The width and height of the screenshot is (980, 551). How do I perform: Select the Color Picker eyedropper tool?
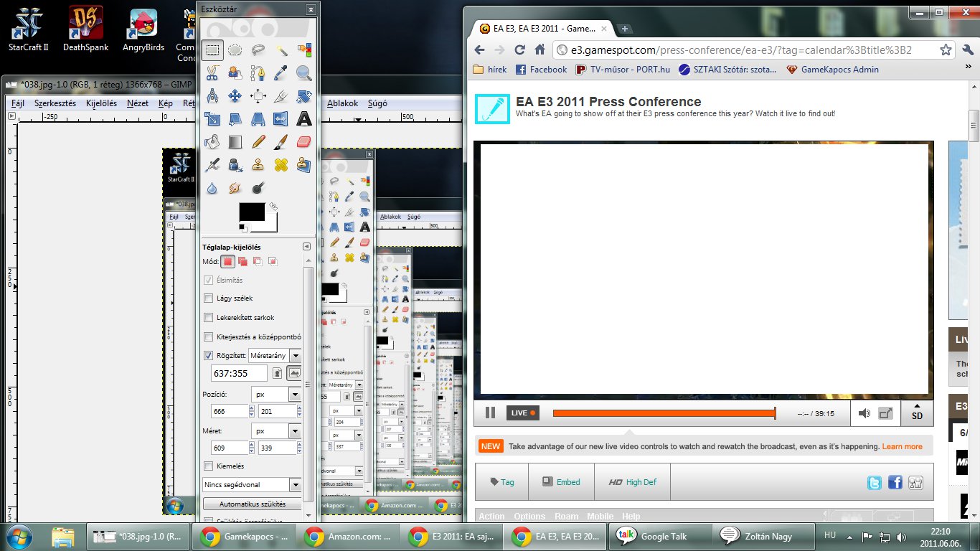(281, 72)
